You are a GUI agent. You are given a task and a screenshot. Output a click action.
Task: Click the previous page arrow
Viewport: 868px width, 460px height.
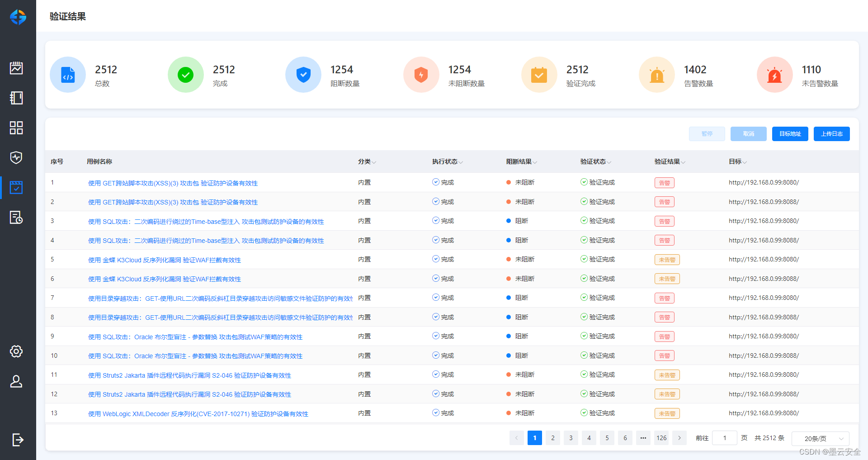tap(517, 438)
